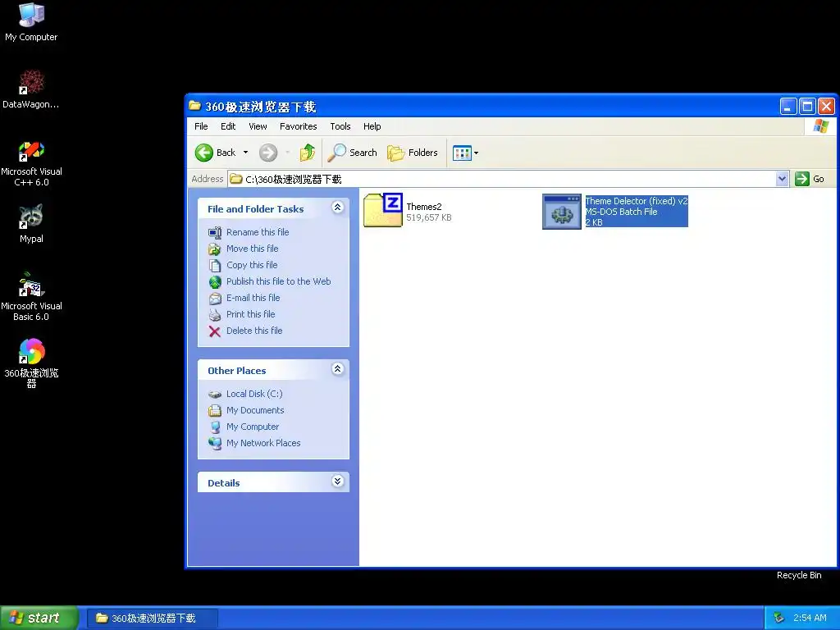Click the Move this file link
840x630 pixels.
point(253,249)
